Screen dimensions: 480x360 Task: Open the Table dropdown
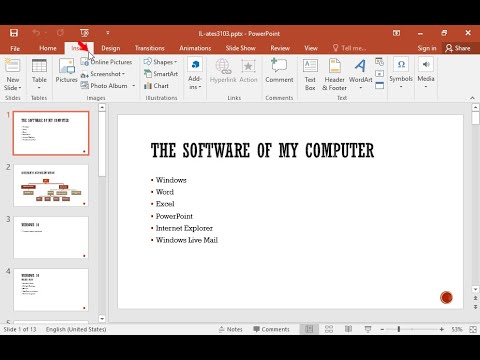point(39,74)
